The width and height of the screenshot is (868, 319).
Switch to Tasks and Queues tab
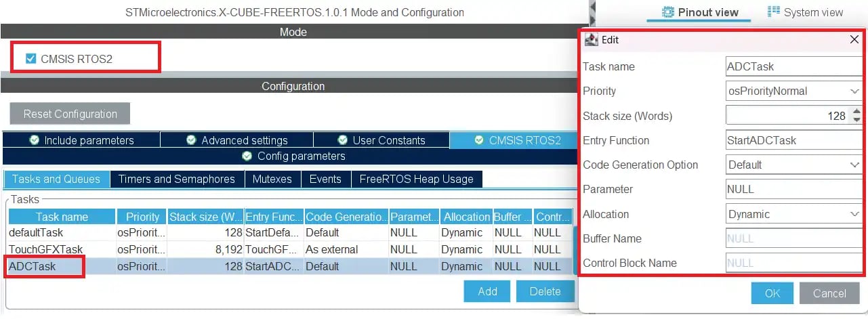[x=56, y=179]
